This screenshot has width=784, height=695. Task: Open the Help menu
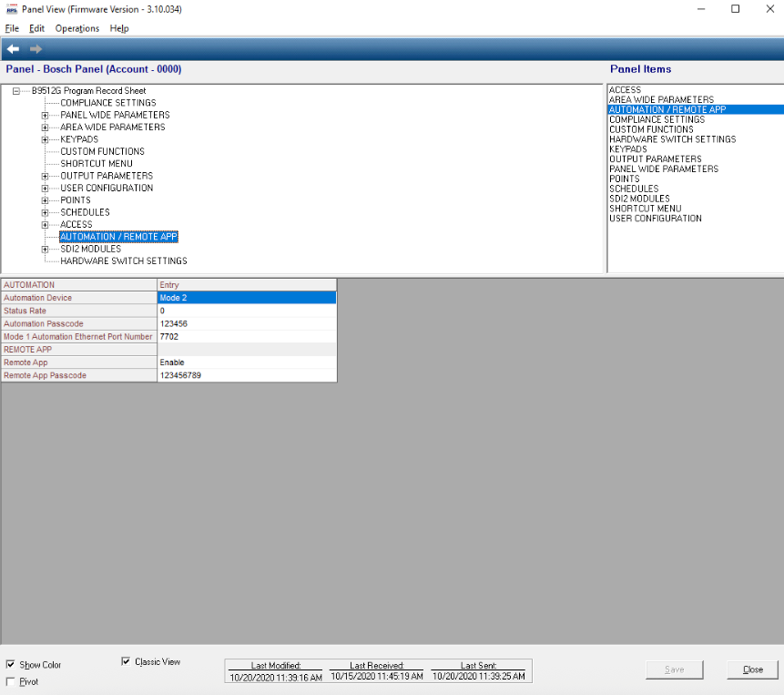coord(119,28)
